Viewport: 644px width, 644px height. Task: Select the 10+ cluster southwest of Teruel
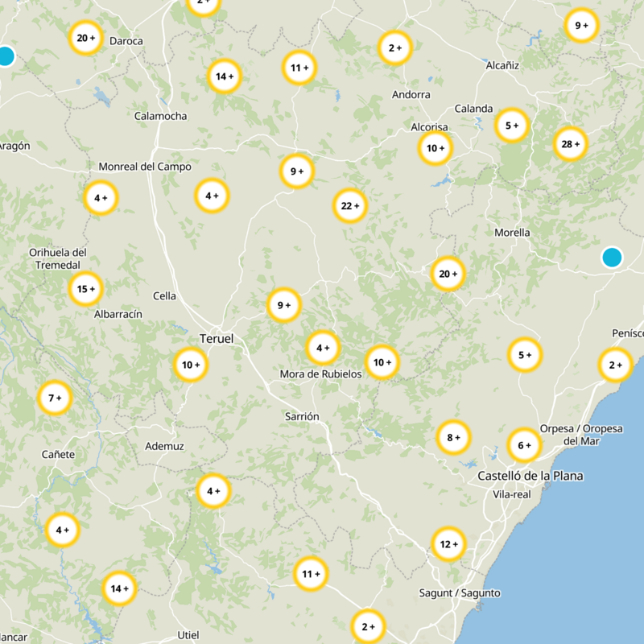[191, 365]
